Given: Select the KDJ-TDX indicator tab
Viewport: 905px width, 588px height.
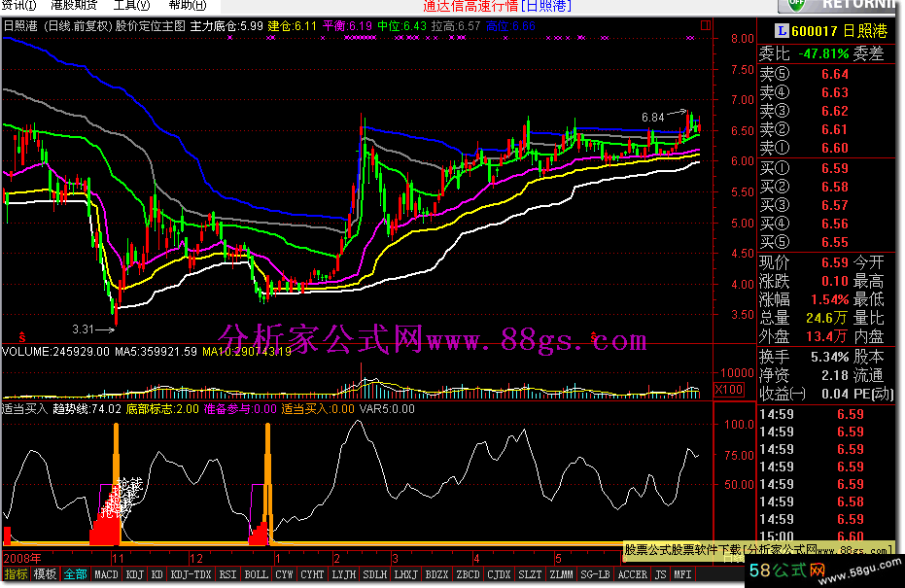Looking at the screenshot, I should pos(191,574).
